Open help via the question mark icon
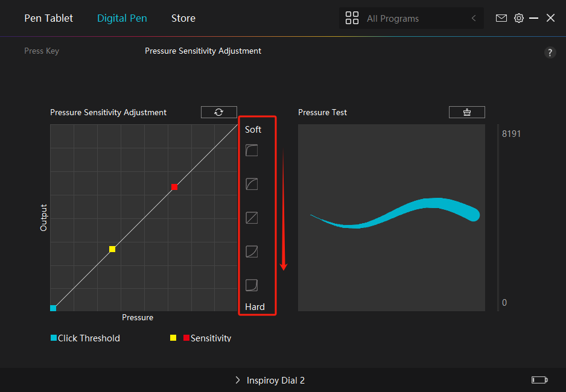 pyautogui.click(x=550, y=52)
